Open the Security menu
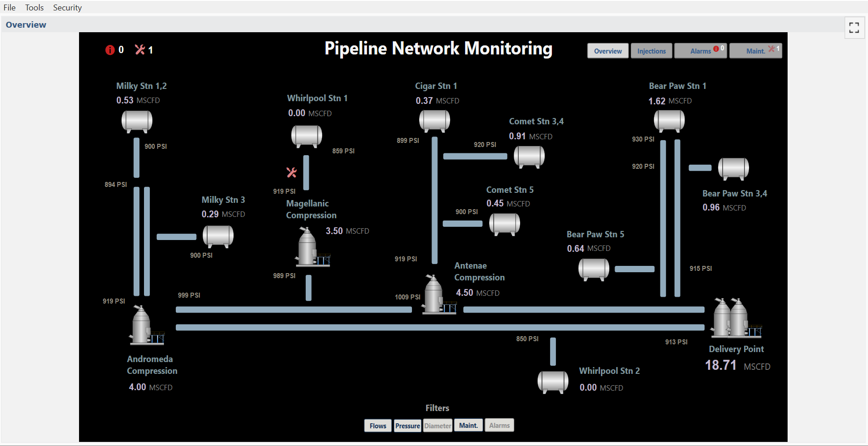 click(x=67, y=7)
